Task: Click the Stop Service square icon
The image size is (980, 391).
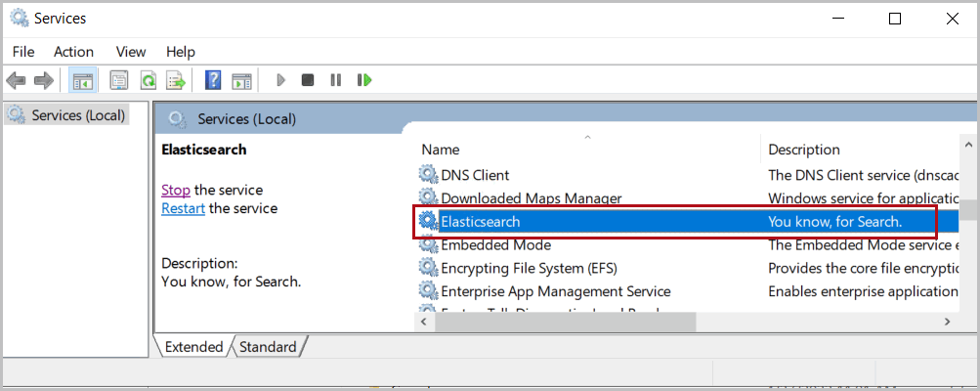Action: (x=308, y=80)
